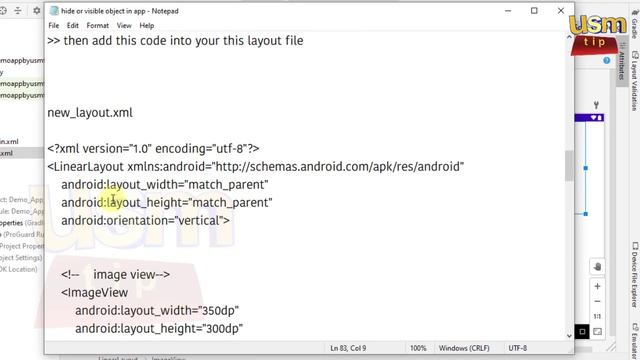Click the blue help icon in Android Studio

(x=607, y=60)
